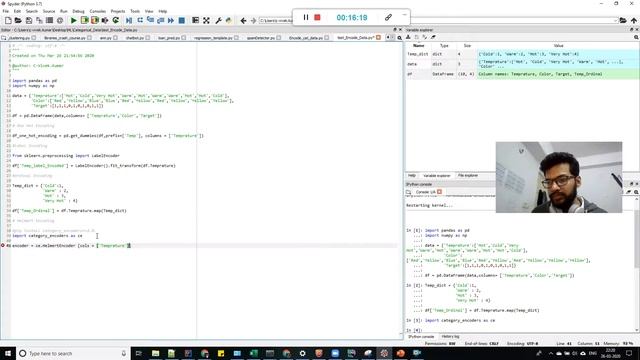This screenshot has height=360, width=640.
Task: Open File menu
Action: click(x=6, y=11)
